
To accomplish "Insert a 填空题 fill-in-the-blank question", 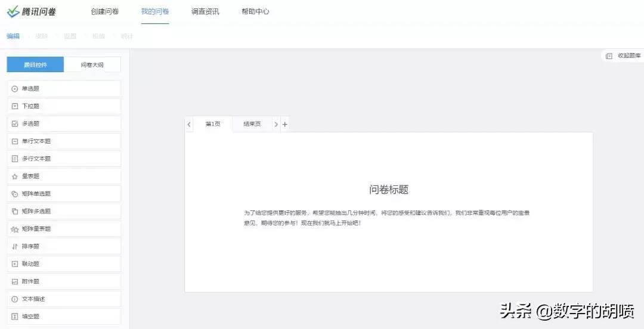I will click(x=64, y=316).
